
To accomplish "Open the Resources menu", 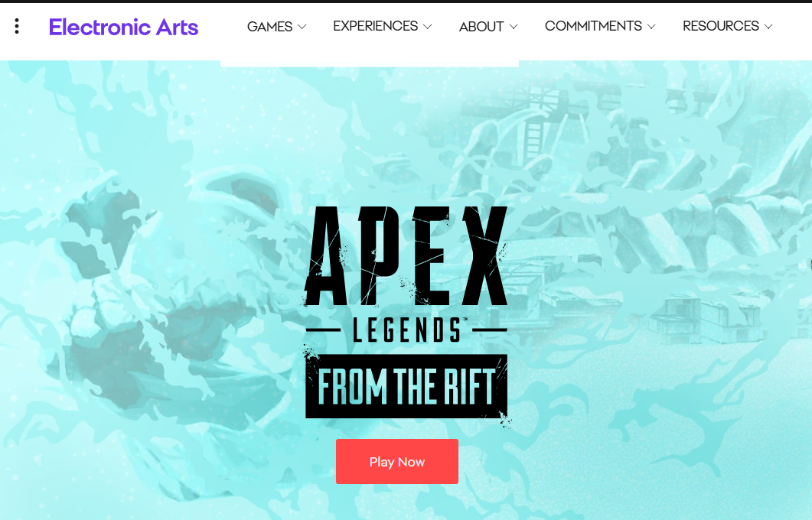I will (728, 26).
